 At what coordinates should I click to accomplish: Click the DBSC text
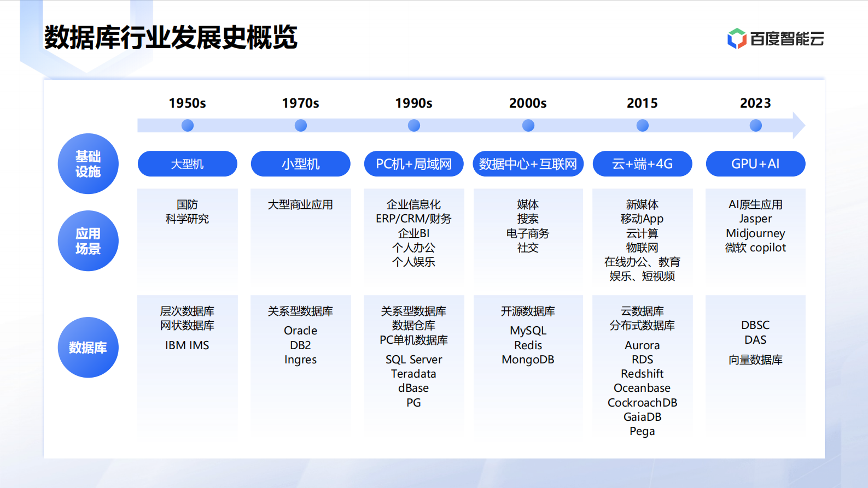(x=756, y=325)
